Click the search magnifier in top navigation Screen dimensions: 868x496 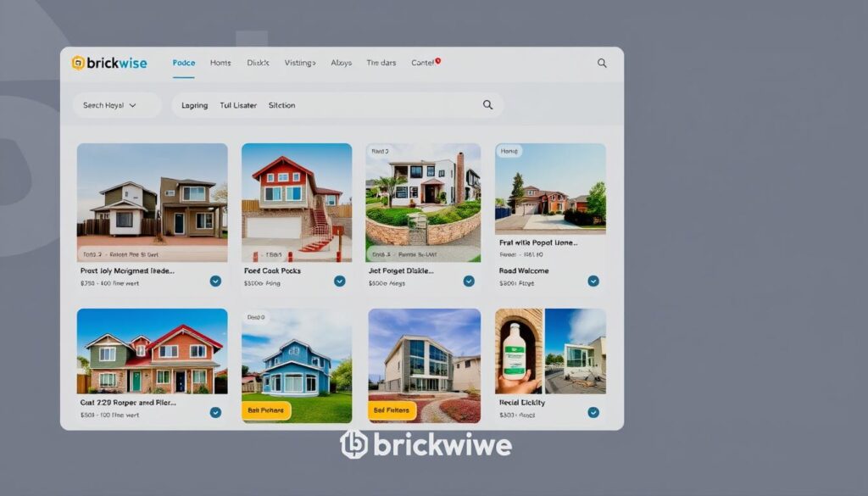pyautogui.click(x=602, y=63)
